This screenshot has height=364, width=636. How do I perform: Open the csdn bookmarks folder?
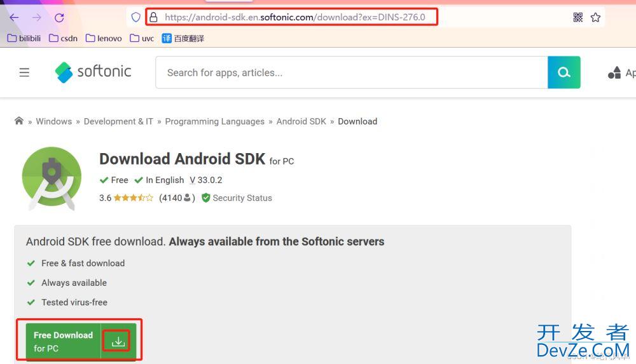click(x=63, y=38)
